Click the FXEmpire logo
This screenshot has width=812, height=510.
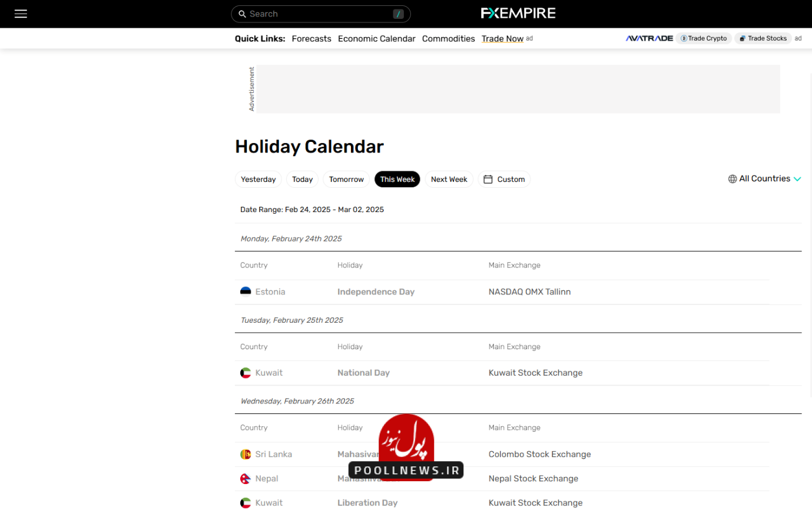tap(518, 13)
